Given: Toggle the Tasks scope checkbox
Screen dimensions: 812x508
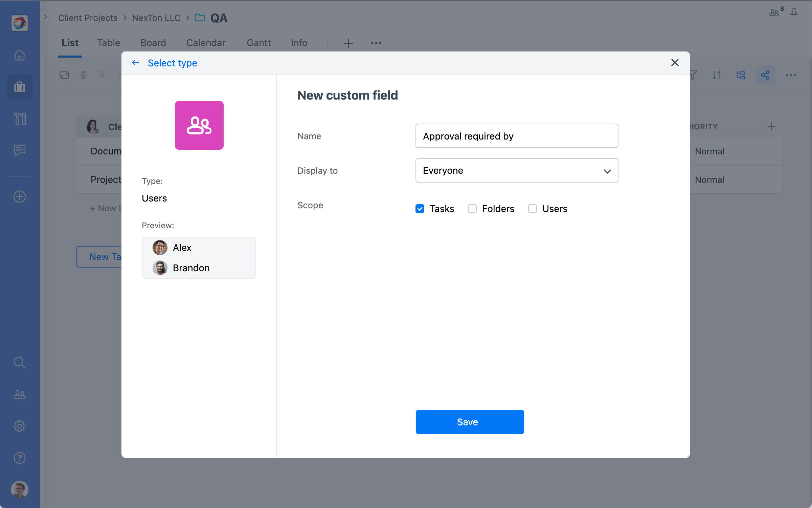Looking at the screenshot, I should click(420, 209).
